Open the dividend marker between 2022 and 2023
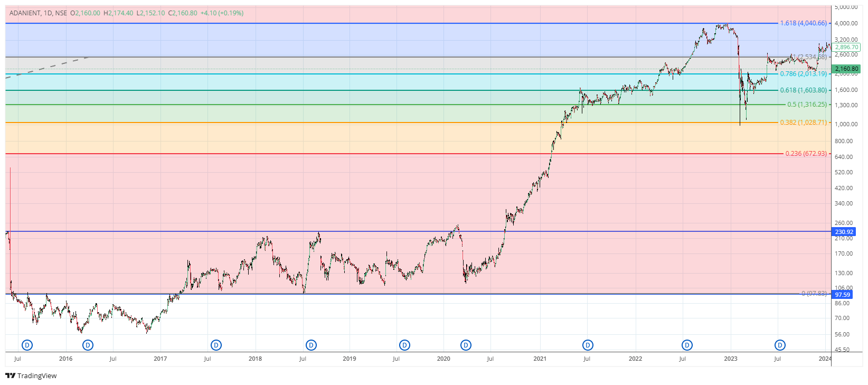Viewport: 868px width, 385px height. coord(687,345)
